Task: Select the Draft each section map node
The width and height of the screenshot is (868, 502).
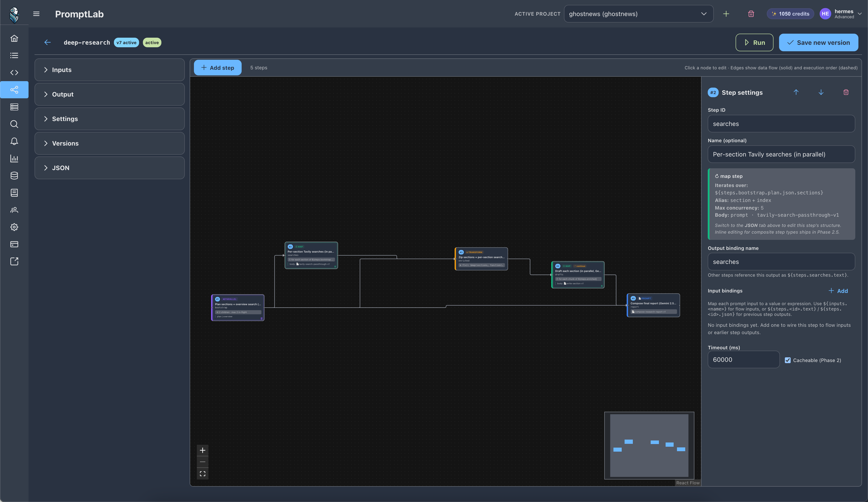Action: pyautogui.click(x=578, y=275)
